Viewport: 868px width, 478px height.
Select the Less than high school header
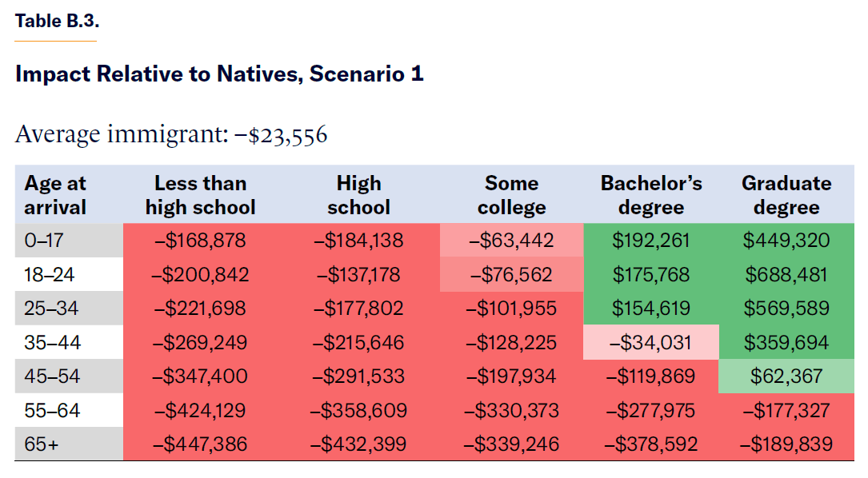click(200, 195)
